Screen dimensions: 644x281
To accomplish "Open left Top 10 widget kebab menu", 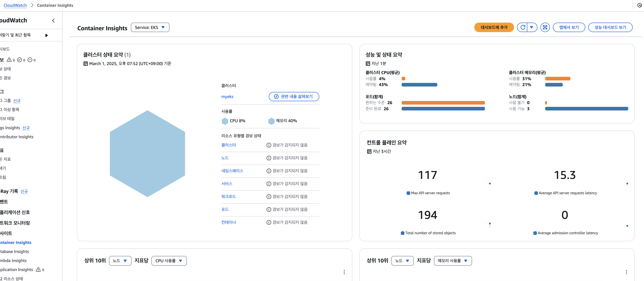I will coord(344,272).
